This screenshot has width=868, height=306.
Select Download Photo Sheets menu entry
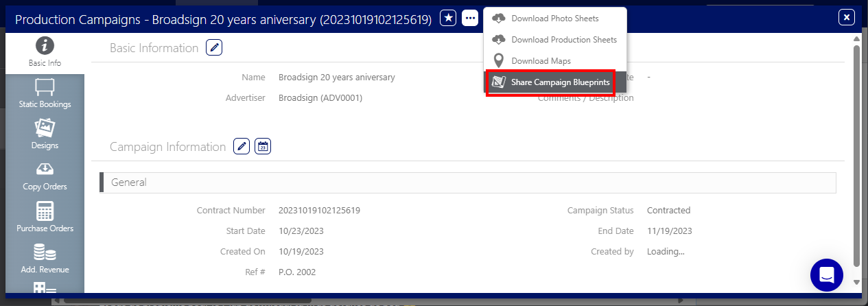[x=554, y=19]
